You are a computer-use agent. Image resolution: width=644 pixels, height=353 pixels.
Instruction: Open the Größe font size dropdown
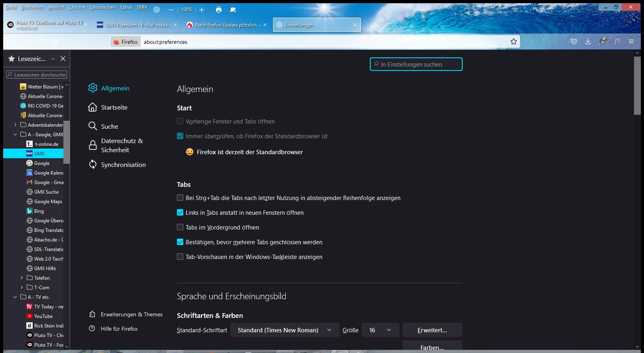380,330
